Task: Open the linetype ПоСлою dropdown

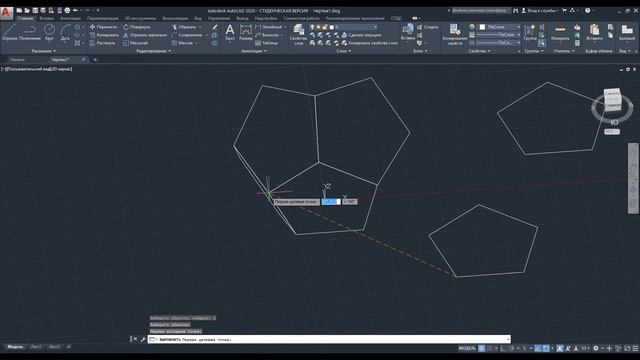Action: (x=499, y=43)
